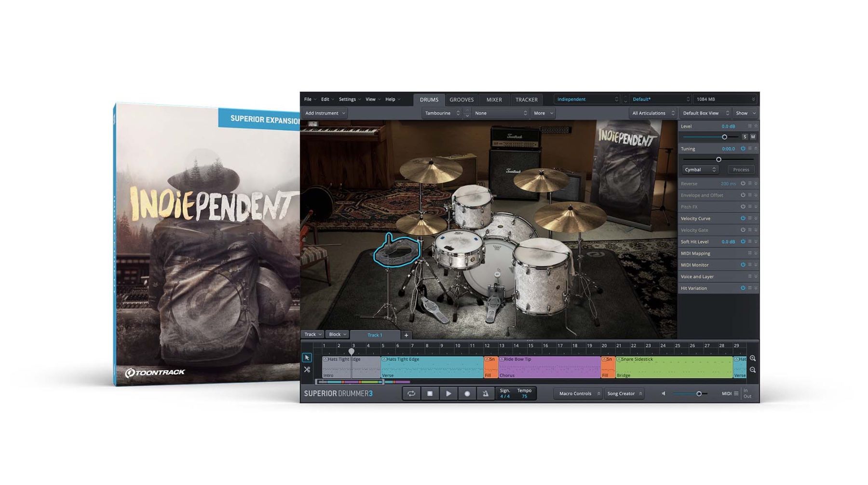Screen dimensions: 868x485
Task: Open the Hit Variation section menu icon
Action: [x=749, y=288]
